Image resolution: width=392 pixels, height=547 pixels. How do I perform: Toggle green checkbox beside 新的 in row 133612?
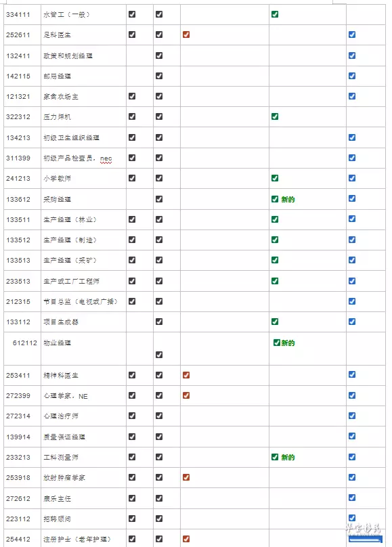point(275,199)
